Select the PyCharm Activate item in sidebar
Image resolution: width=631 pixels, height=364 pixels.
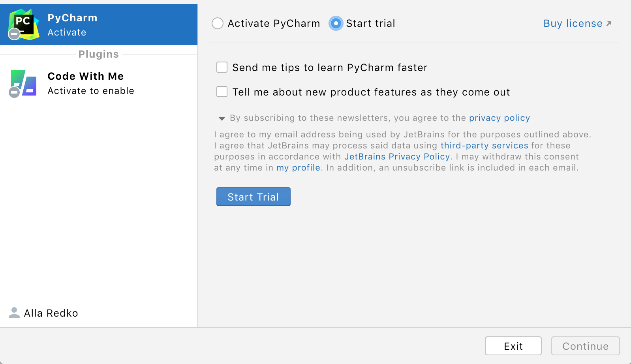(x=99, y=24)
